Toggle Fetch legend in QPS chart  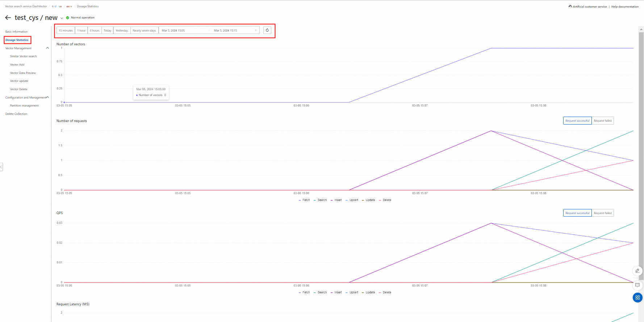304,292
